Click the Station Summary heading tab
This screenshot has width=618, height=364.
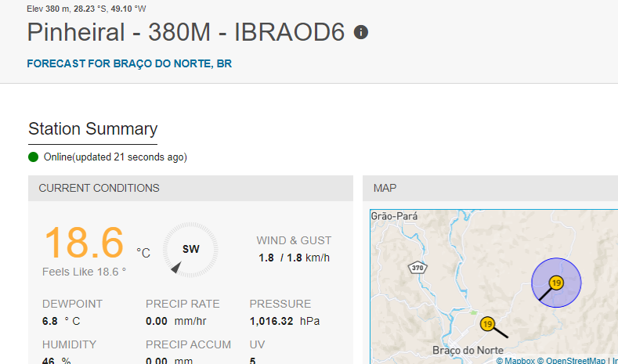[x=92, y=129]
